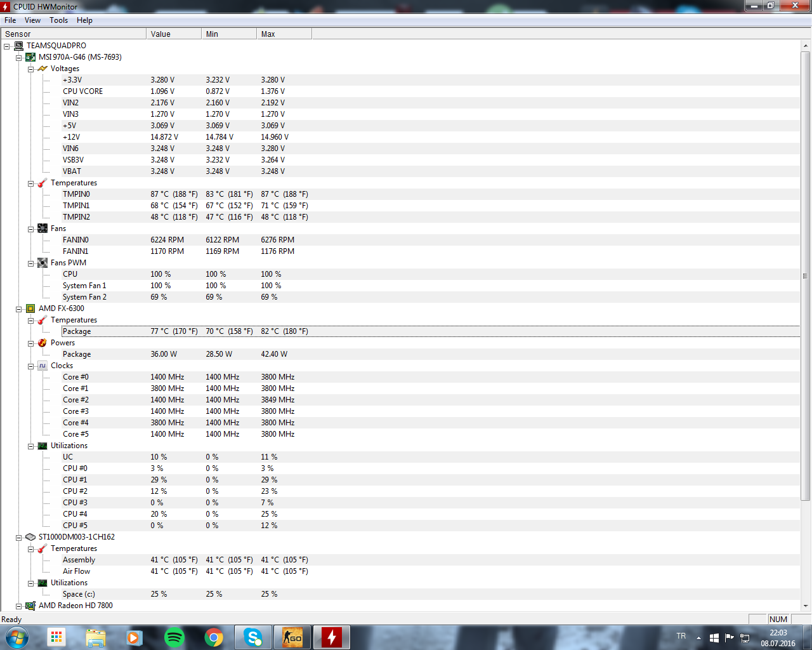Click the Voltages lightning icon
812x650 pixels.
click(x=43, y=69)
